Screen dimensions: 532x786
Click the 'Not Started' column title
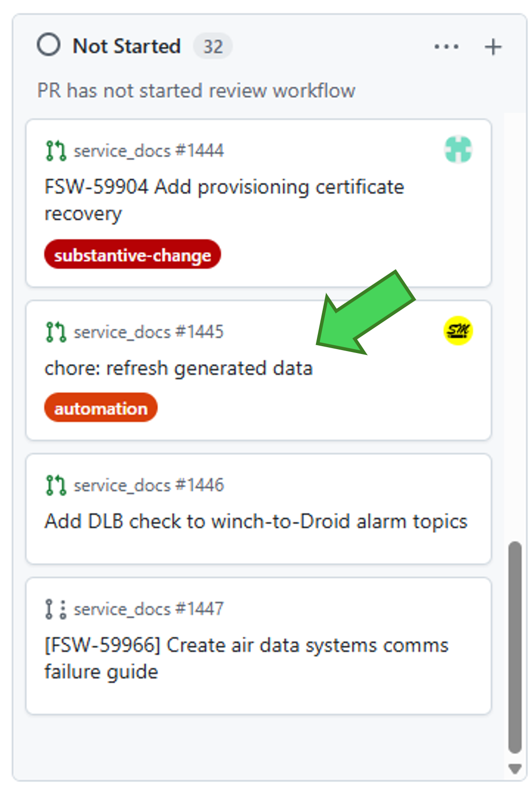pyautogui.click(x=127, y=46)
